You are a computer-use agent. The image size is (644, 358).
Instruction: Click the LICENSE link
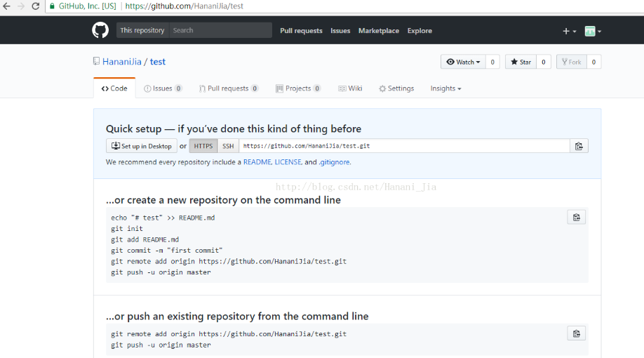(288, 162)
